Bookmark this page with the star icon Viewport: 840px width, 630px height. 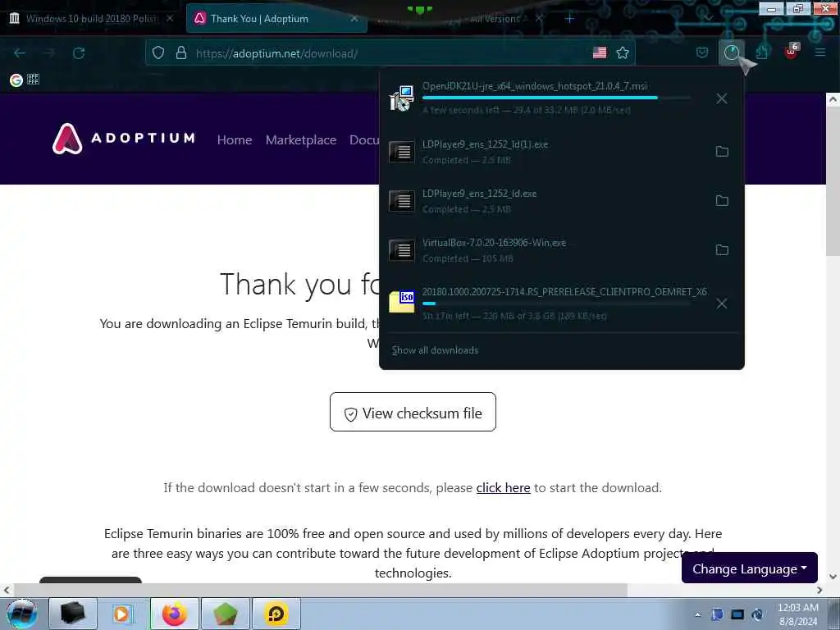[623, 52]
